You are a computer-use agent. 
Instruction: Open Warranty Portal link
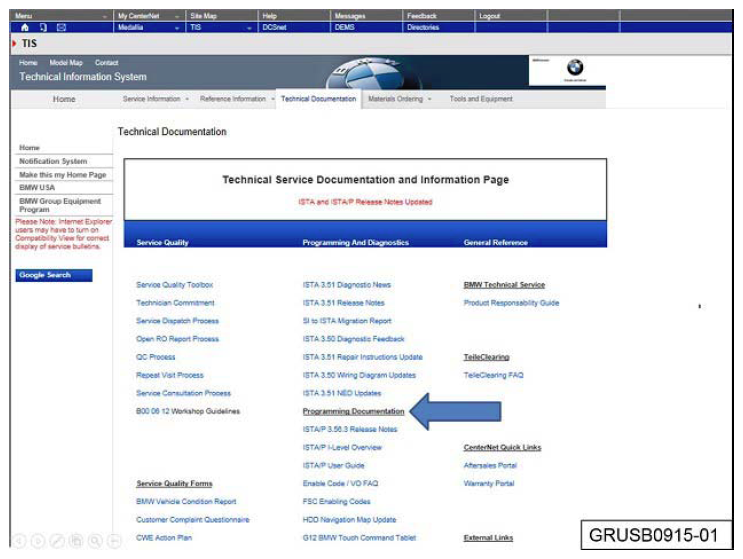tap(489, 483)
